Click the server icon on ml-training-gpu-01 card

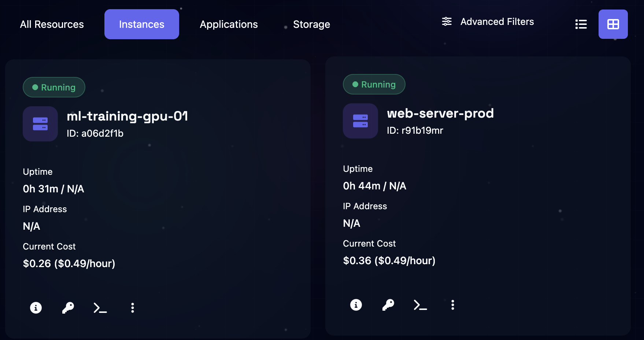[40, 124]
